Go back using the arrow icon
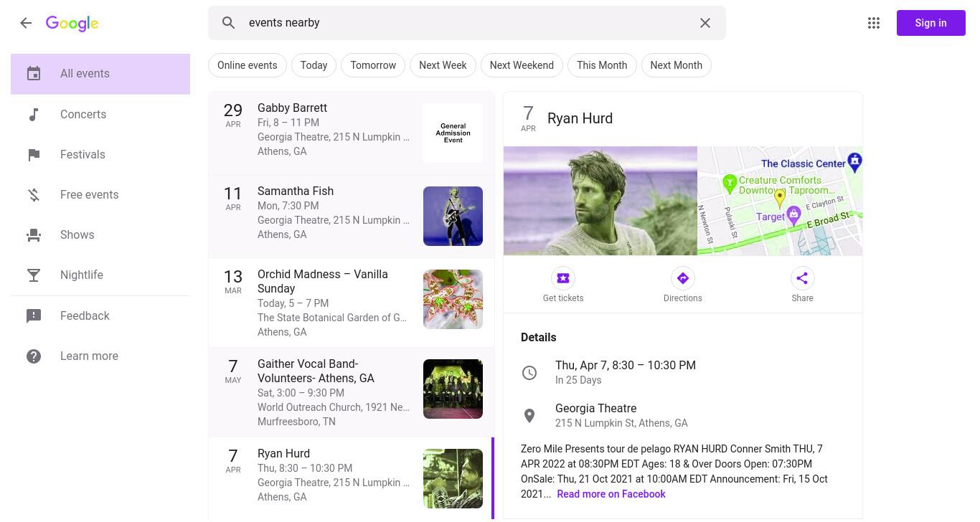 click(x=26, y=23)
